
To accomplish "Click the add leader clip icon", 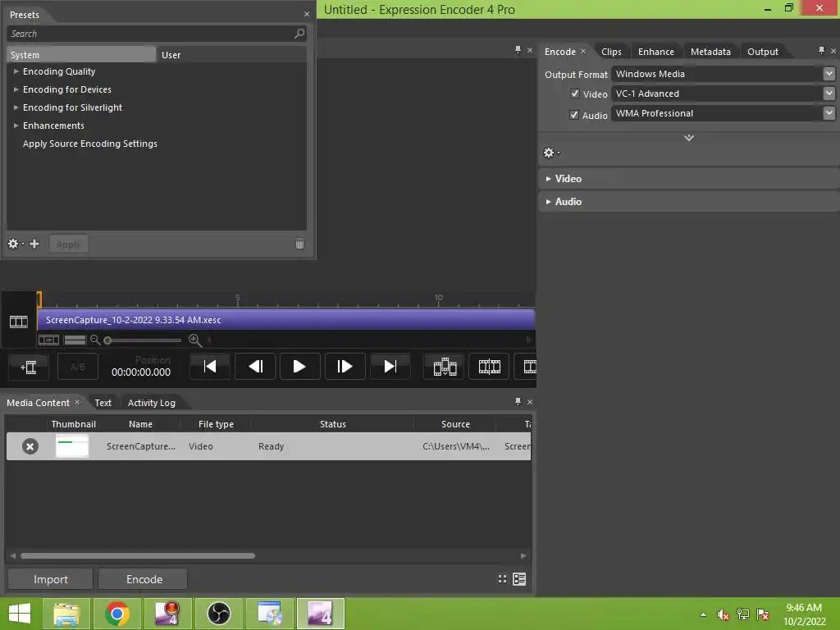I will 29,367.
